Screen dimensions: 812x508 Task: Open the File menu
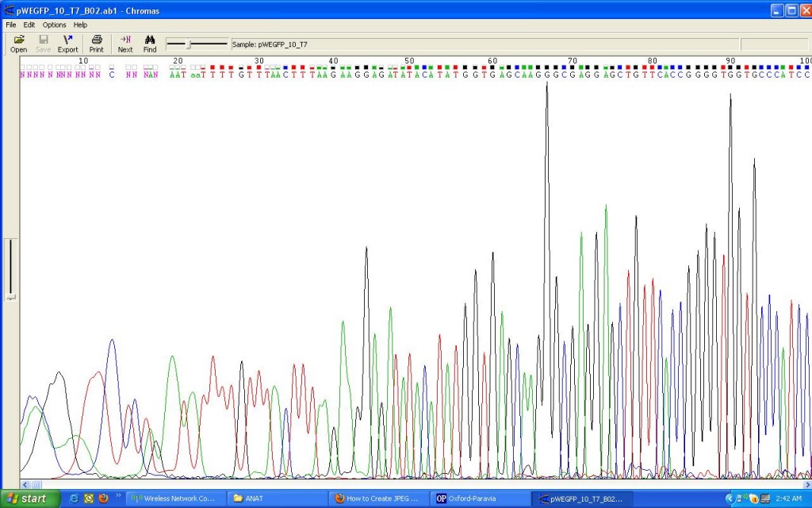pos(11,25)
